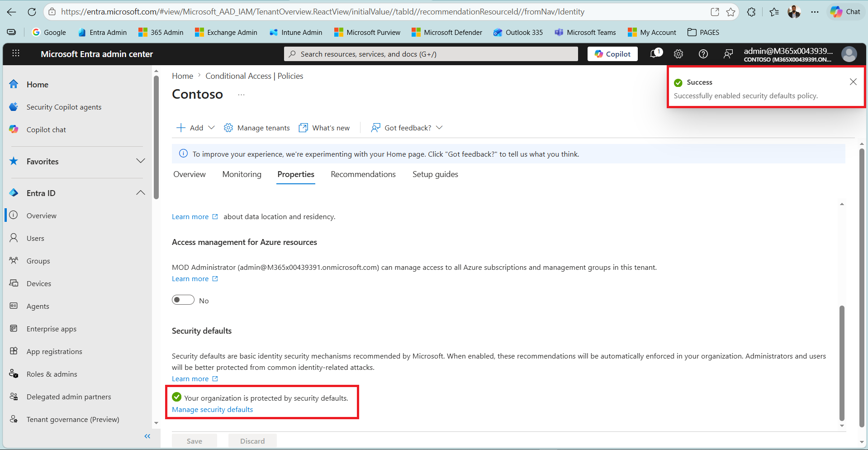Viewport: 868px width, 450px height.
Task: Open the Setup guides tab
Action: (x=435, y=174)
